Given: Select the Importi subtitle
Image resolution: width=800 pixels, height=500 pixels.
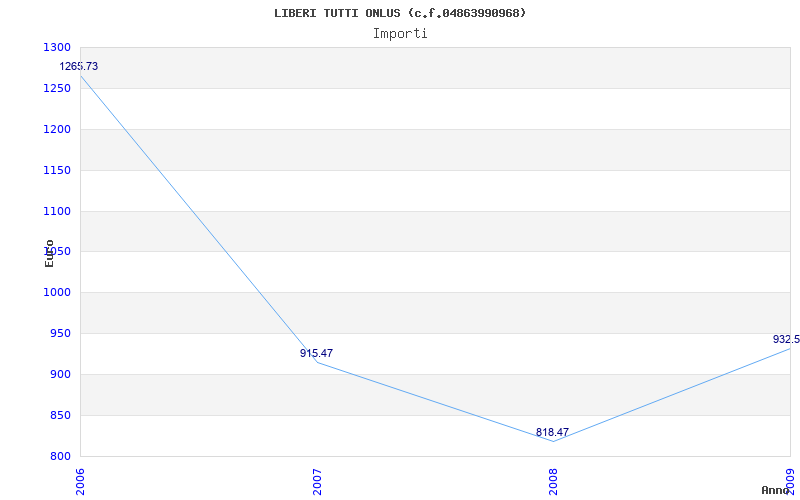Looking at the screenshot, I should click(x=400, y=34).
